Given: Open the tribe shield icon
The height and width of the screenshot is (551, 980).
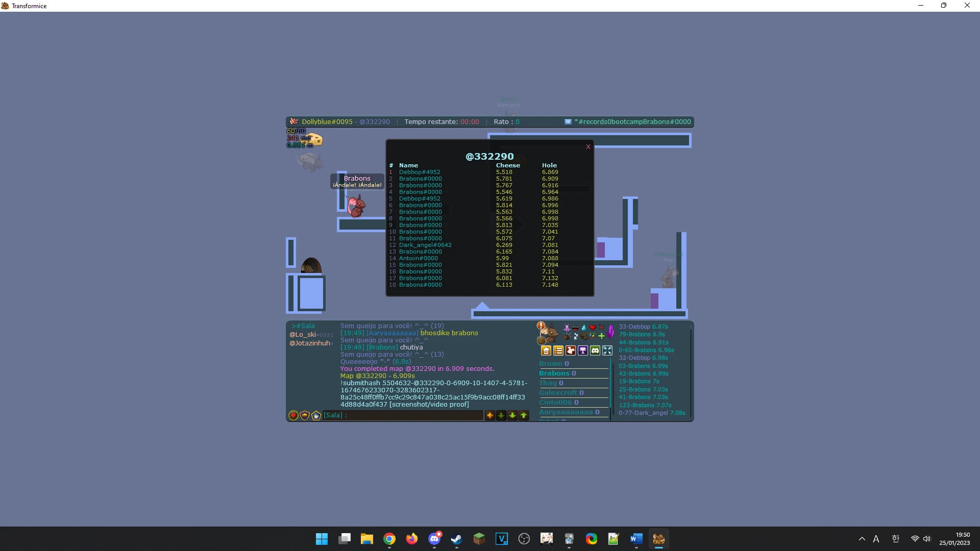Looking at the screenshot, I should pyautogui.click(x=305, y=416).
